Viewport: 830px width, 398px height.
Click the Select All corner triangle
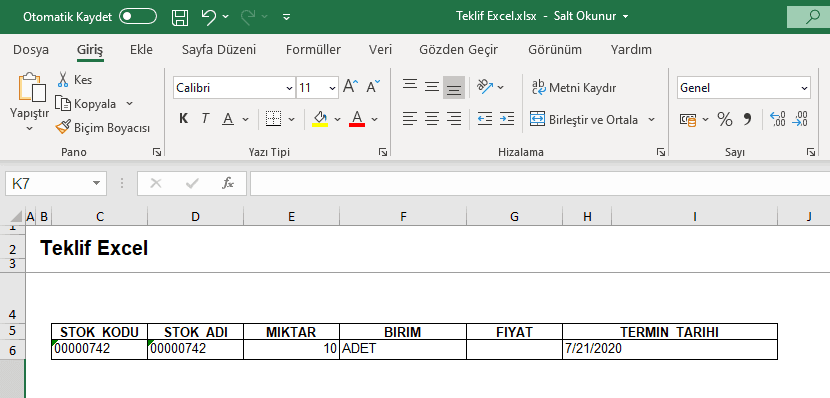16,216
